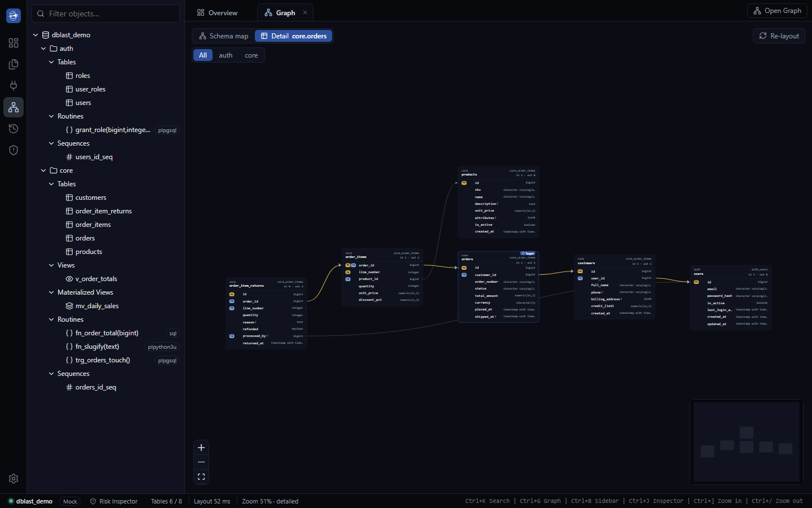Viewport: 812px width, 508px height.
Task: Click the orders_id_seq hash icon
Action: (x=69, y=387)
